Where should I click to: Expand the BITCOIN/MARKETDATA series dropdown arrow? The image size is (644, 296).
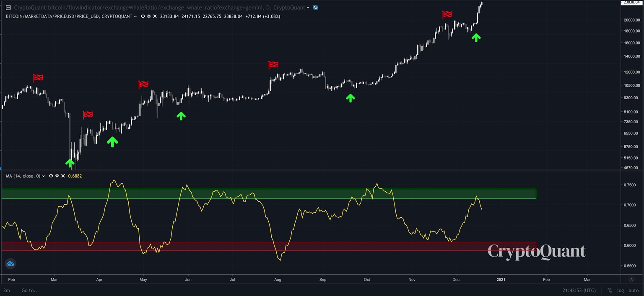[x=135, y=16]
